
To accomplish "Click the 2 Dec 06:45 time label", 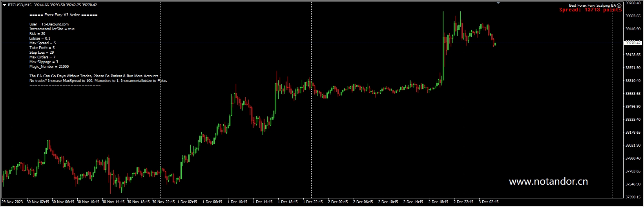I will 363,202.
